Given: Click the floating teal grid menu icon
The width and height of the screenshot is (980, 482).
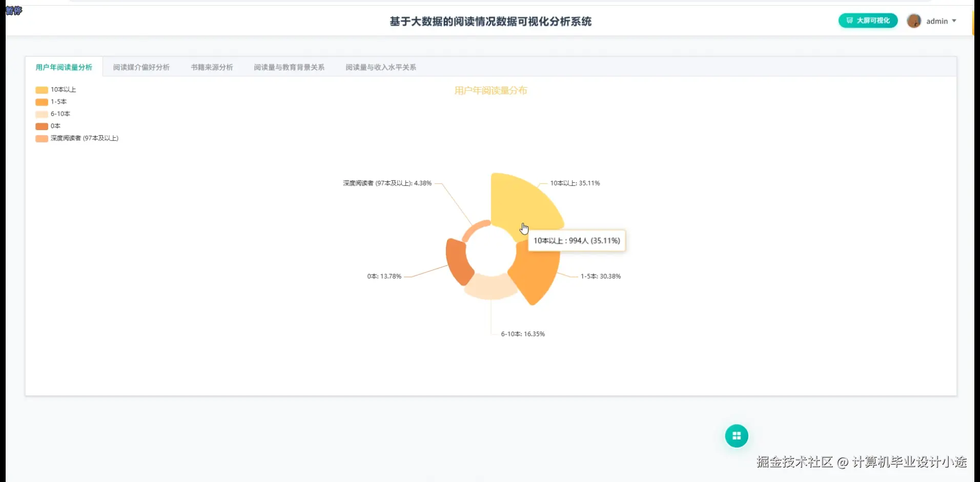Looking at the screenshot, I should click(736, 435).
